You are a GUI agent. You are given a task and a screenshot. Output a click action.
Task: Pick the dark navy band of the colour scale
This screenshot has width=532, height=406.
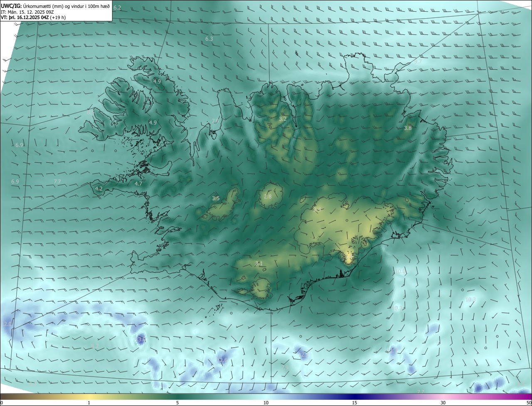point(355,397)
